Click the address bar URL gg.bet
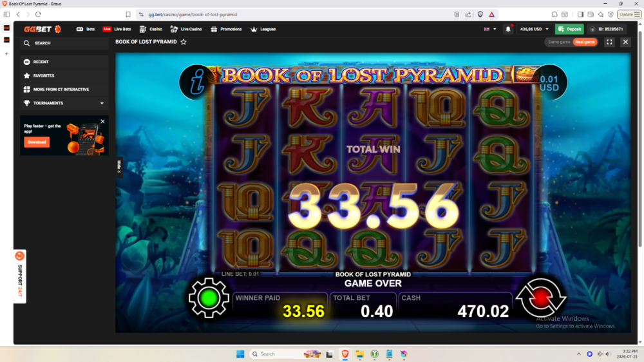644x362 pixels. [x=193, y=14]
